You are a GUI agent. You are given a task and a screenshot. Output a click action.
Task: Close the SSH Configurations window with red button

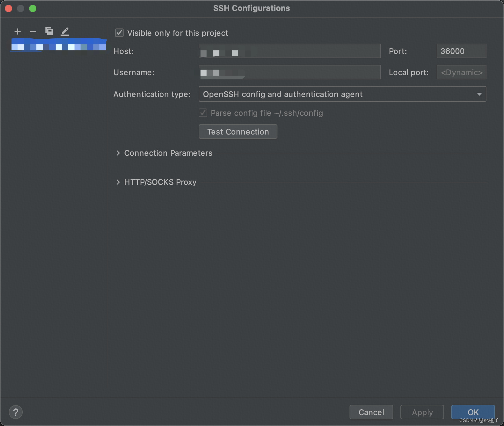[x=8, y=8]
